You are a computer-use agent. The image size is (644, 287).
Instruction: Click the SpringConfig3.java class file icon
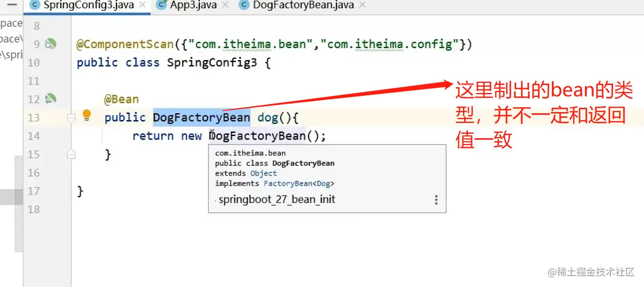pos(35,5)
